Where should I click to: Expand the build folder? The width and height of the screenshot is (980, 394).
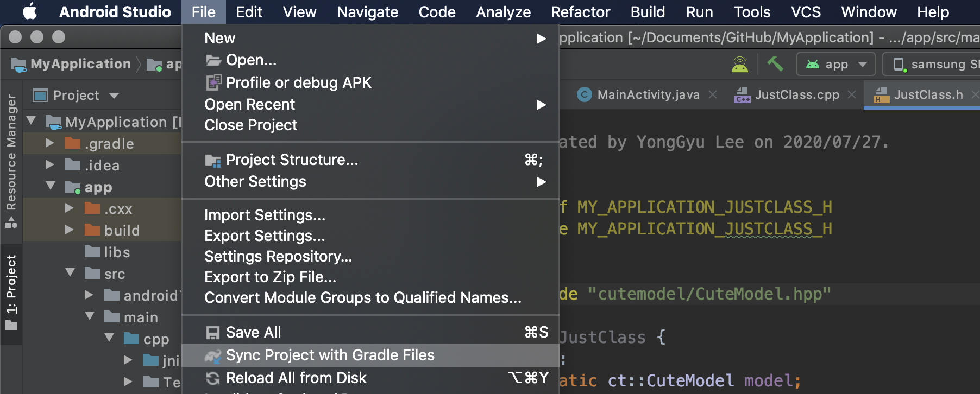click(70, 230)
